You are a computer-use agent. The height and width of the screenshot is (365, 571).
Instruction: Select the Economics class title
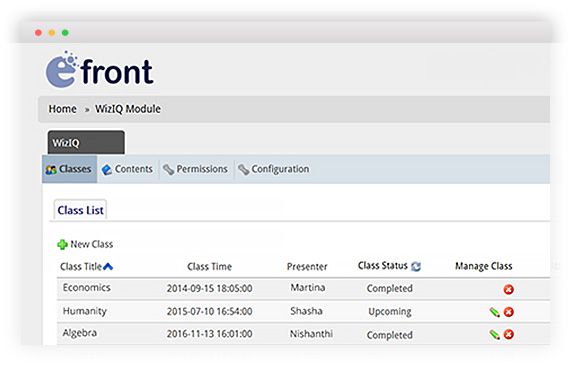(87, 287)
